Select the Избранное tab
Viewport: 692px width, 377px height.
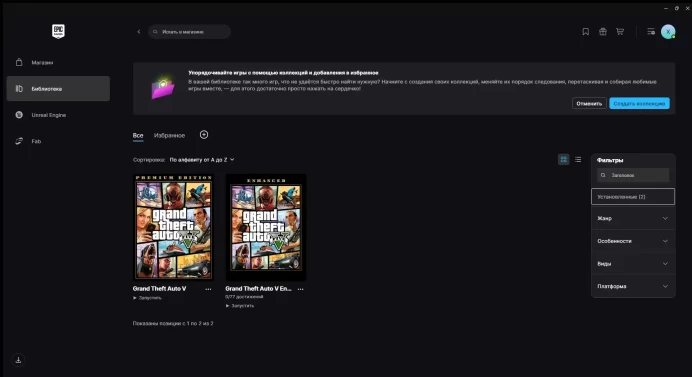tap(169, 136)
